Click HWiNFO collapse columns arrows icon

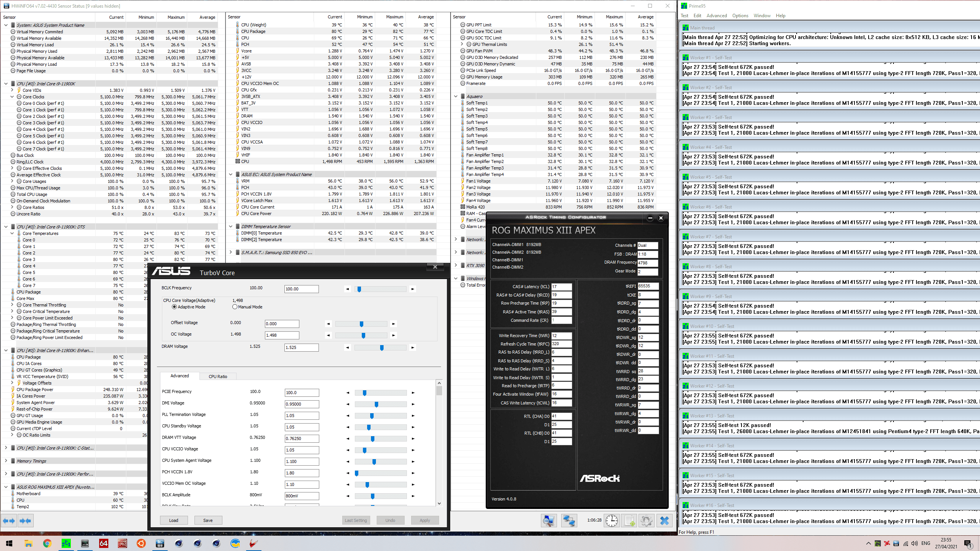tap(25, 520)
